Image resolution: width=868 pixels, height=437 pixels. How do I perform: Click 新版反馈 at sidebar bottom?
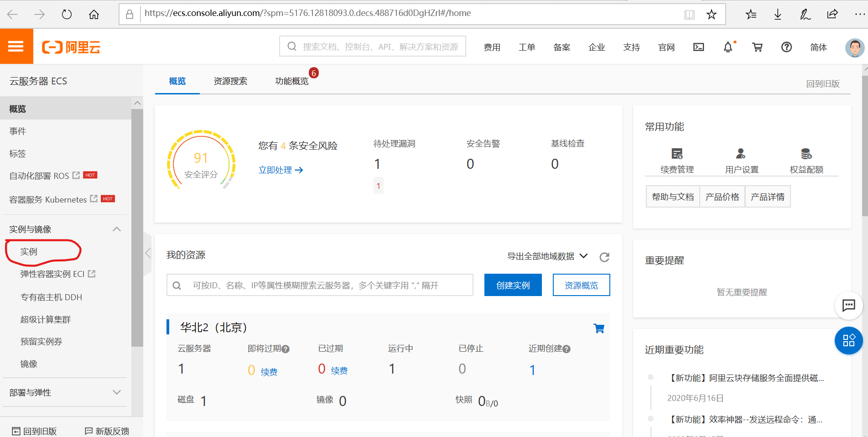(x=107, y=431)
